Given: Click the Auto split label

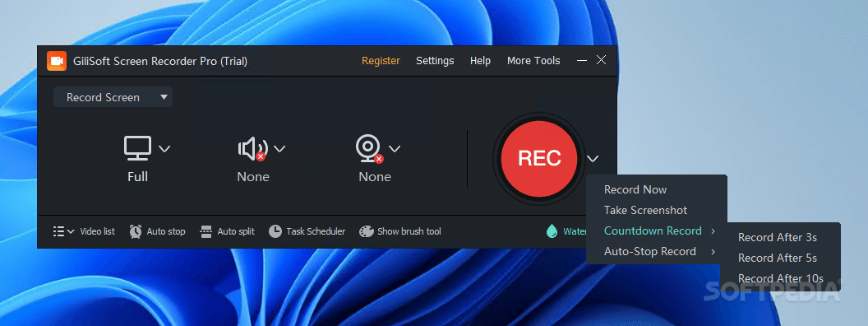Looking at the screenshot, I should (236, 231).
